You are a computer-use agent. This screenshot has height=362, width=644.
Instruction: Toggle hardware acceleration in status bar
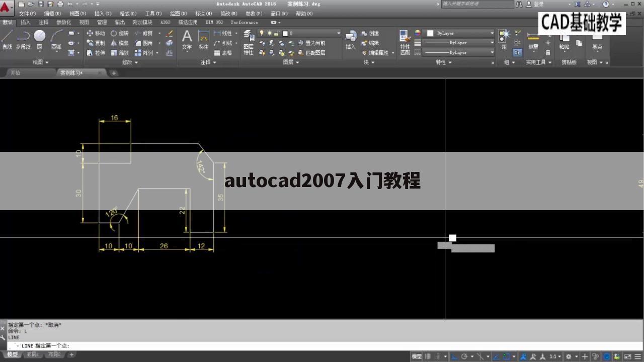(x=607, y=356)
